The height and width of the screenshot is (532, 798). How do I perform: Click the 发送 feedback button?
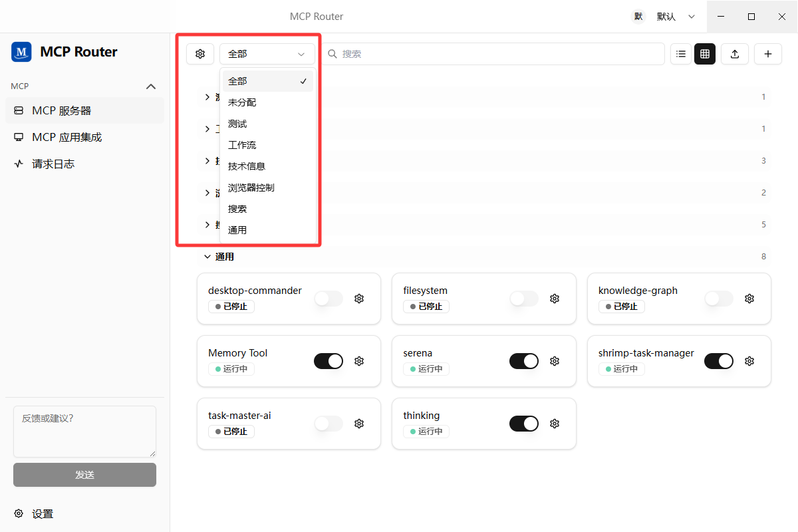(x=84, y=475)
